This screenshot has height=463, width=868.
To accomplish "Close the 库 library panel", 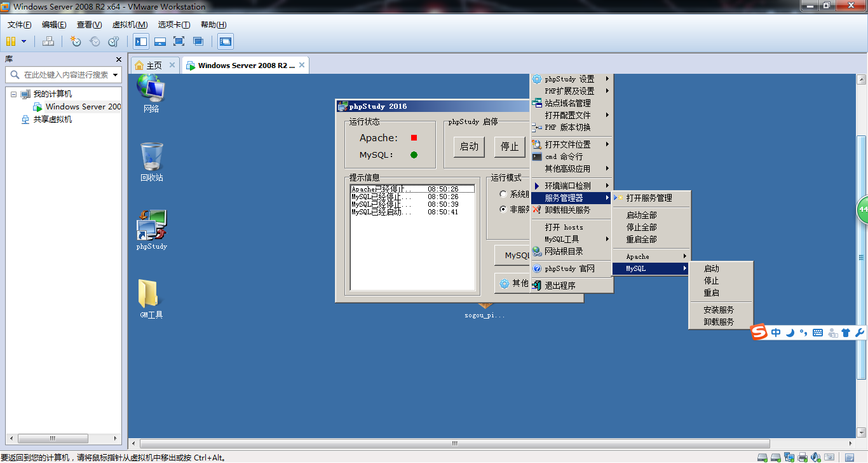I will click(118, 59).
